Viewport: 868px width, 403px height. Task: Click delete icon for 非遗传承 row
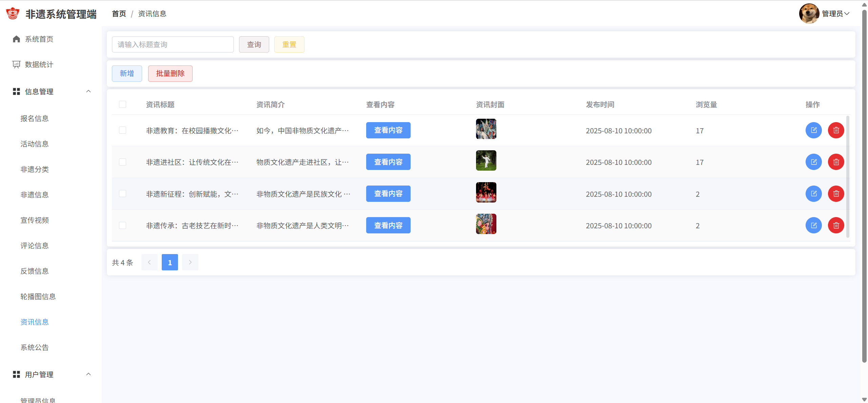(836, 225)
